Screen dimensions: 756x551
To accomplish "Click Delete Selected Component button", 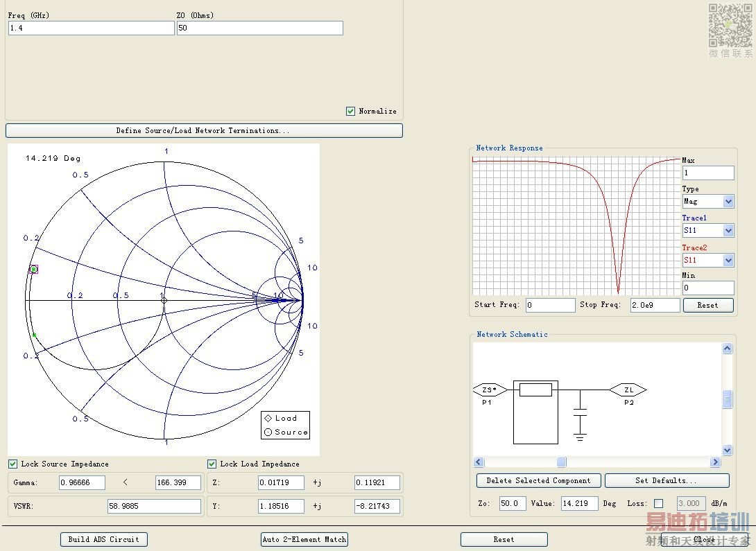I will pyautogui.click(x=538, y=480).
